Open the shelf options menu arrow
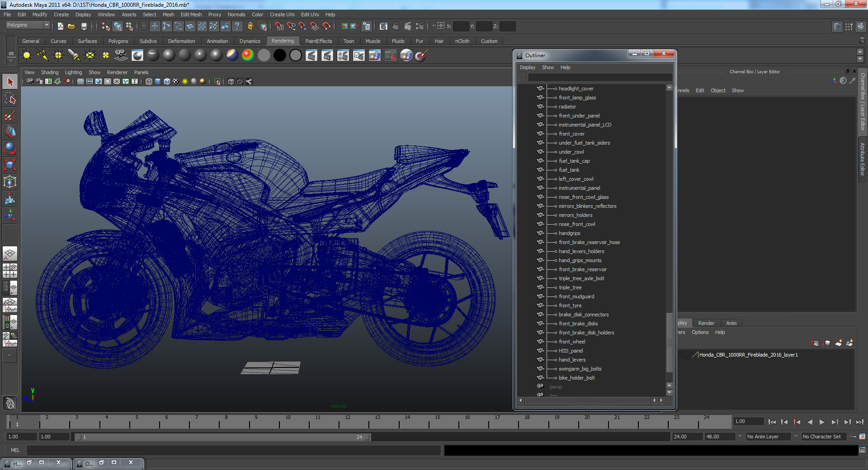Screen dimensions: 868x470 point(11,61)
